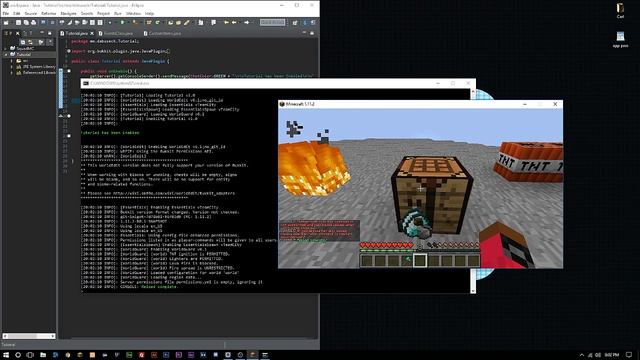This screenshot has width=640, height=360.
Task: Go to last edit location yellow arrow
Action: 226,23
